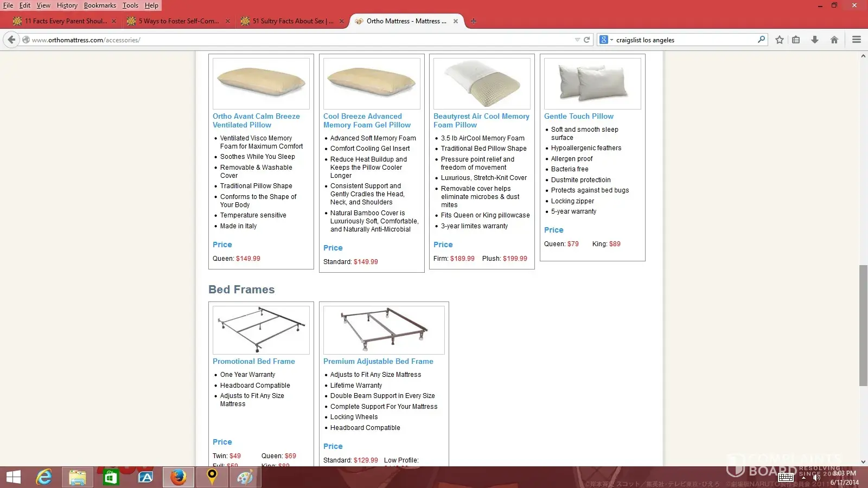Click the Premium Adjustable Bed Frame image
868x488 pixels.
click(384, 330)
